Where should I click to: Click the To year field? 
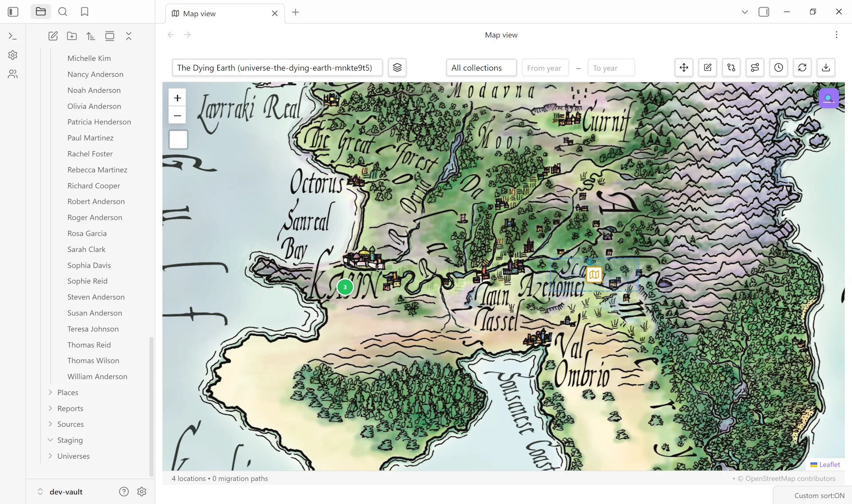(x=611, y=67)
